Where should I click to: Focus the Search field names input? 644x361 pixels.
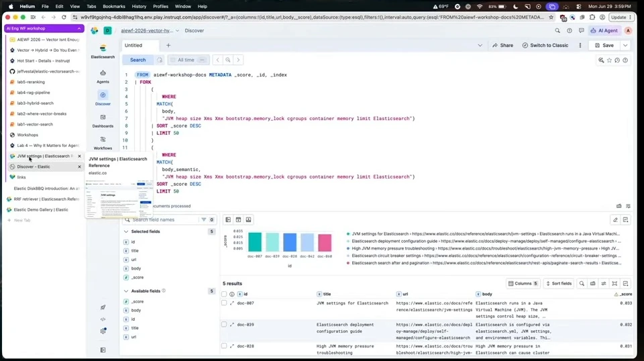pos(164,219)
